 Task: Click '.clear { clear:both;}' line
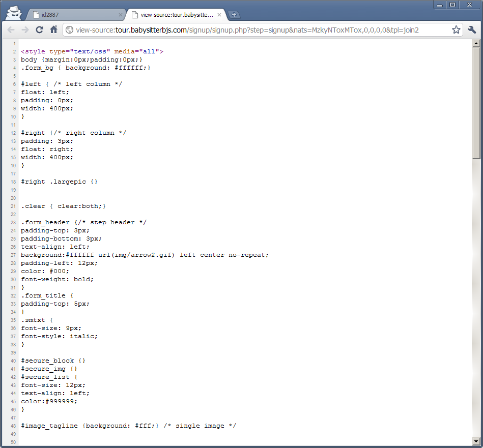tap(63, 206)
